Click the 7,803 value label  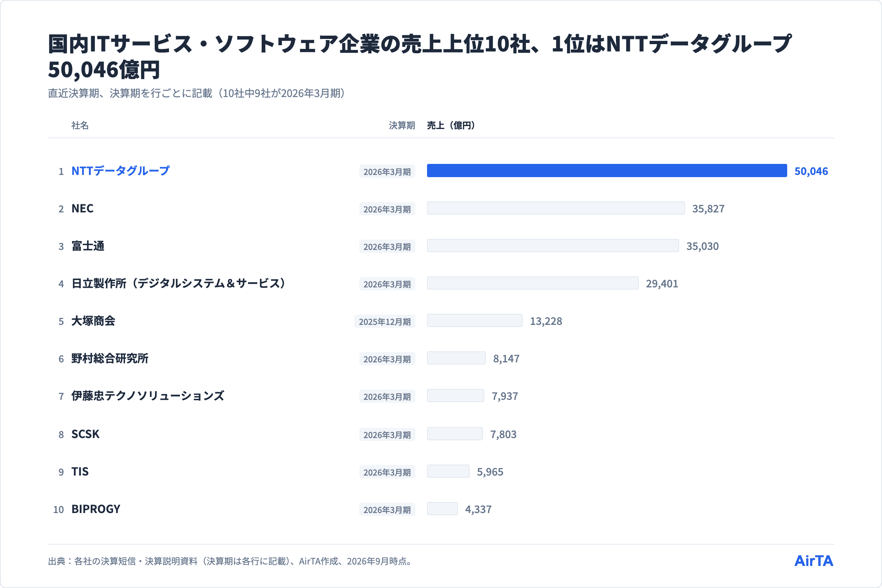[503, 435]
